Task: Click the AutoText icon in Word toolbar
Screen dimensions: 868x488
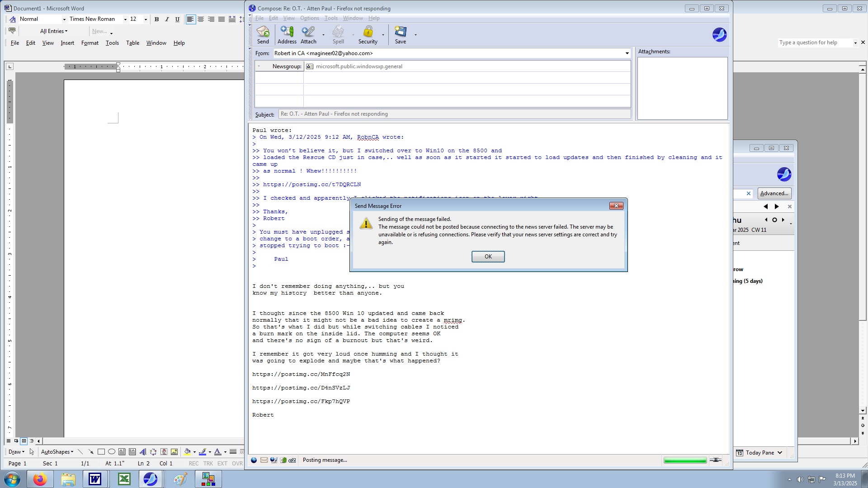Action: point(12,31)
